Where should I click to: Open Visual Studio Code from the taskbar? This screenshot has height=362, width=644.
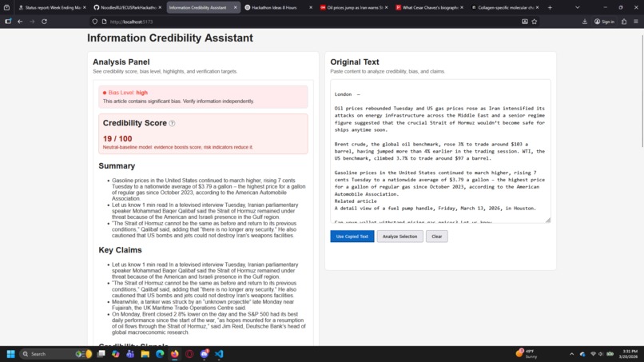(x=219, y=354)
